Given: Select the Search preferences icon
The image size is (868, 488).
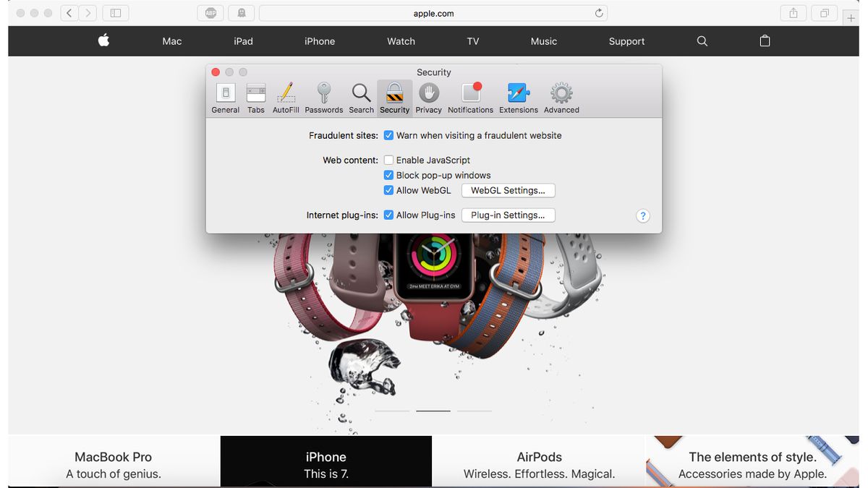Looking at the screenshot, I should [x=361, y=96].
